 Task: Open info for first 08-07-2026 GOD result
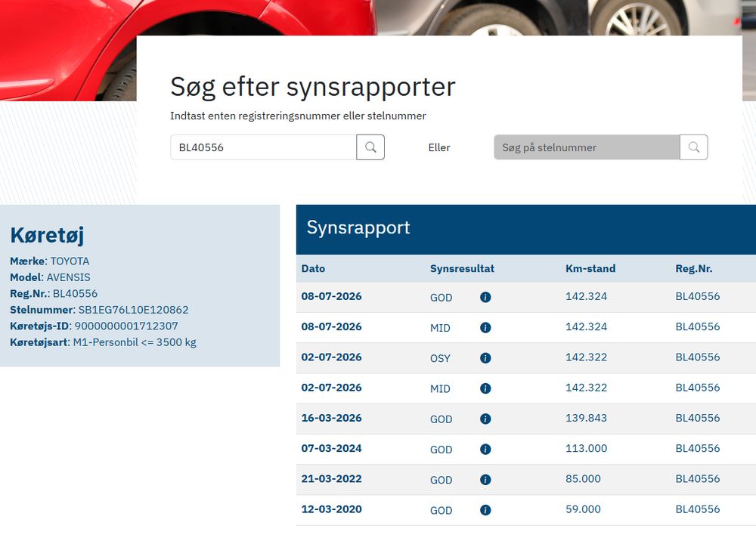485,297
